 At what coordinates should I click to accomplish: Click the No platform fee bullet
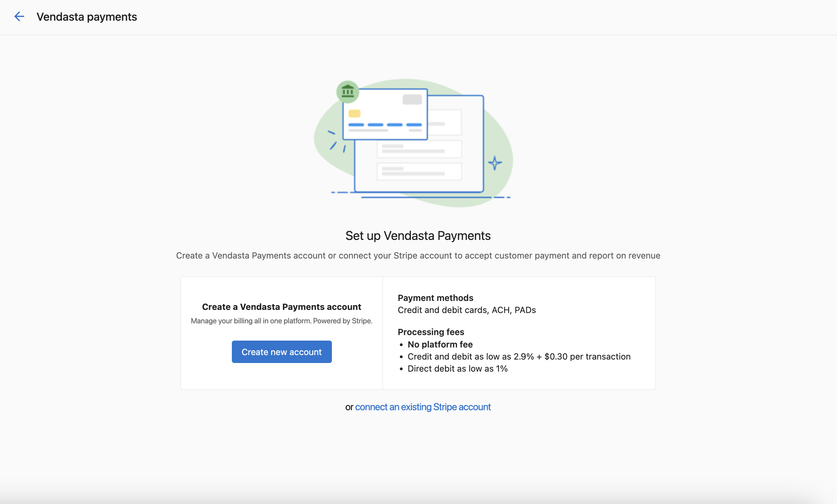(440, 344)
